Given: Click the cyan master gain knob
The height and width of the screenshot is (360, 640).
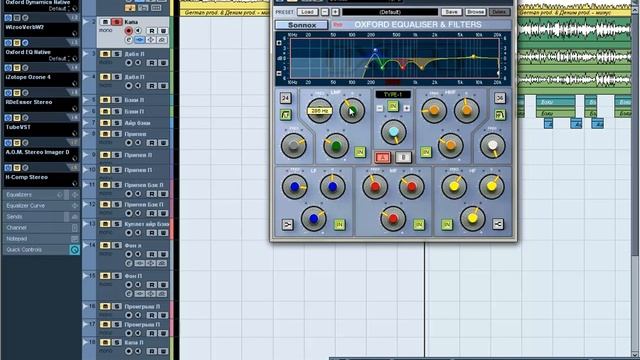Looking at the screenshot, I should point(393,132).
